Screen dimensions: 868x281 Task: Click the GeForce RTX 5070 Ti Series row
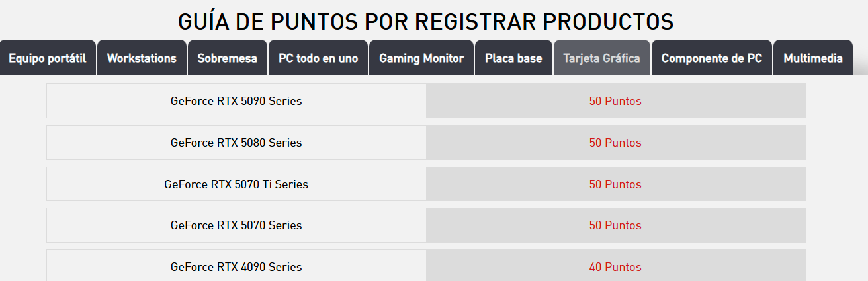(x=426, y=184)
